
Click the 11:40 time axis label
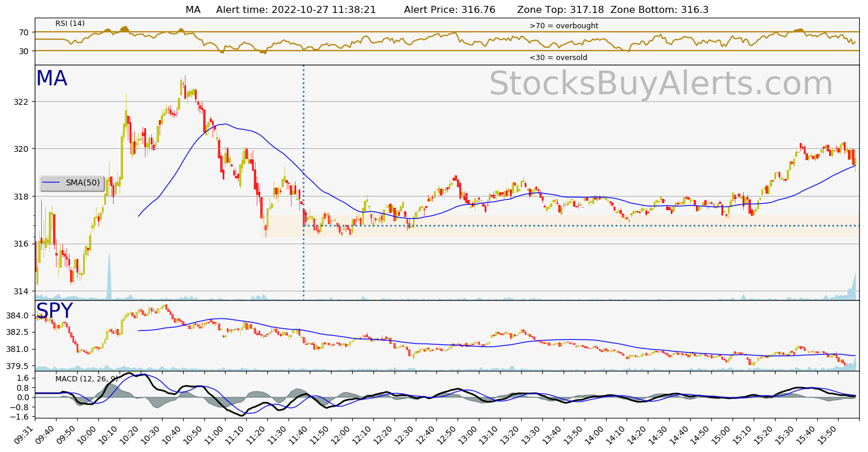point(299,434)
